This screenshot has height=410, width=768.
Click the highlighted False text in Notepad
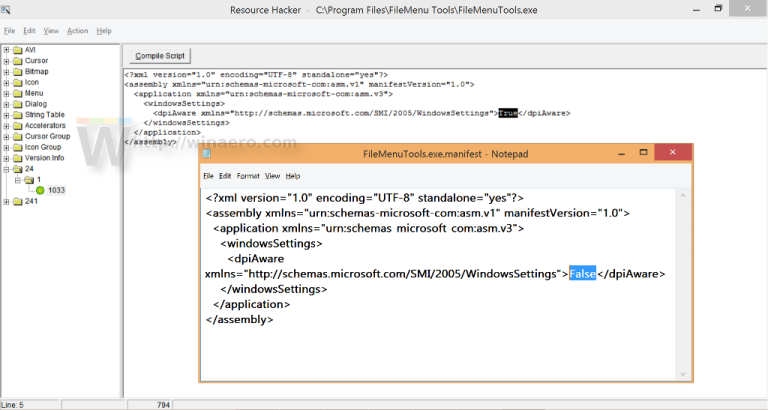tap(582, 274)
